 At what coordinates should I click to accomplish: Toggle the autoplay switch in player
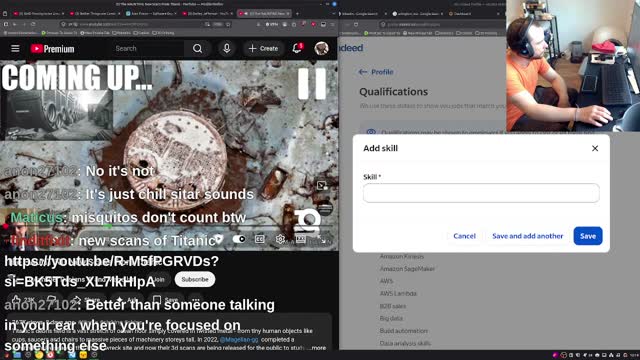click(x=239, y=239)
